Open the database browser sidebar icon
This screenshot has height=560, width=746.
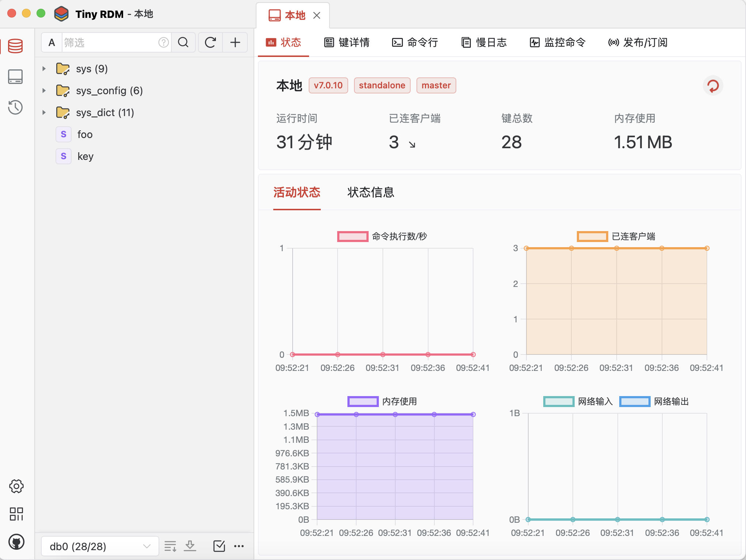15,46
